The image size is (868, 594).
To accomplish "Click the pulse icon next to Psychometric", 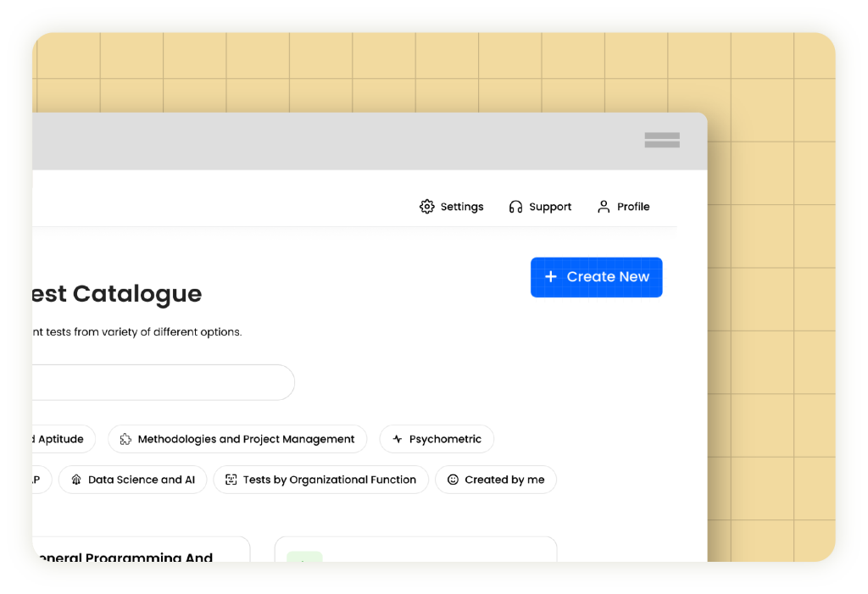I will (397, 439).
